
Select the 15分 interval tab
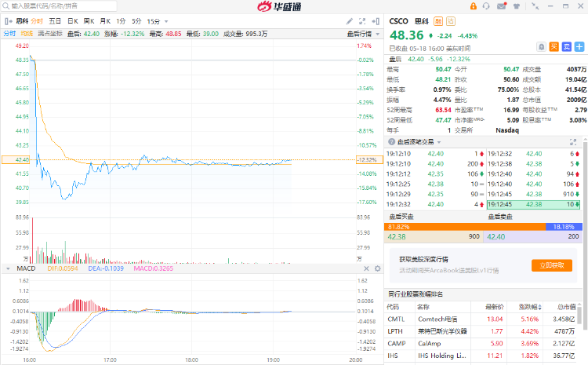pyautogui.click(x=154, y=21)
